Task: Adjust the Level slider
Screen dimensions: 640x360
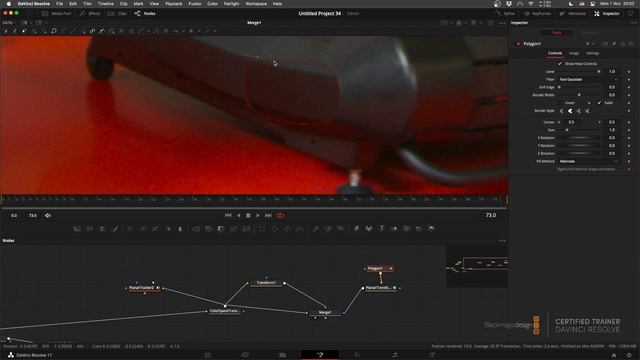Action: (580, 72)
